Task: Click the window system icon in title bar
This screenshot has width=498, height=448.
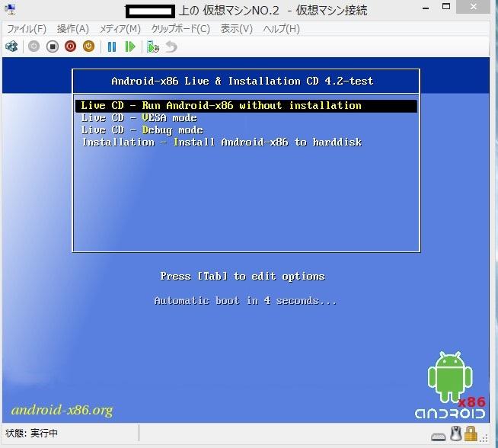Action: pyautogui.click(x=11, y=10)
